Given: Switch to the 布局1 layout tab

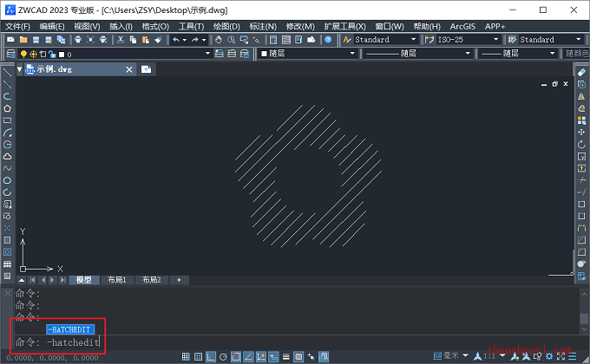Looking at the screenshot, I should [116, 280].
